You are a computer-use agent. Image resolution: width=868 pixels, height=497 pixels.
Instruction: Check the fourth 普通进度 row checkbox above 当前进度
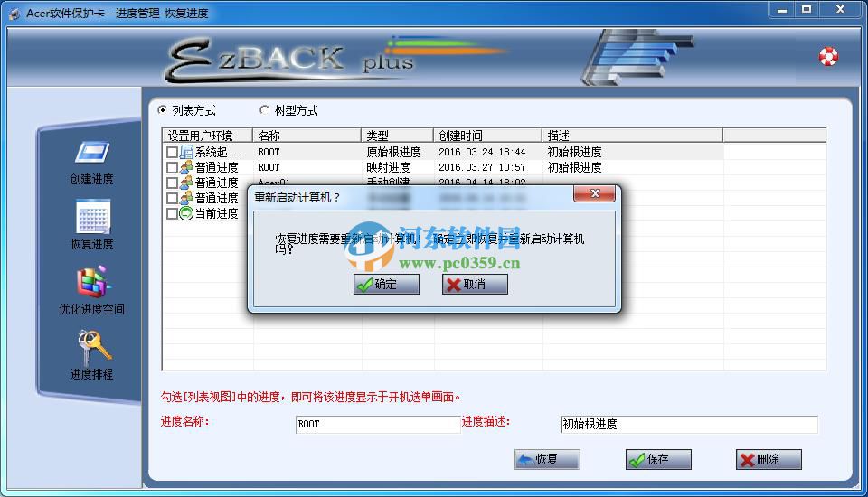[x=172, y=198]
